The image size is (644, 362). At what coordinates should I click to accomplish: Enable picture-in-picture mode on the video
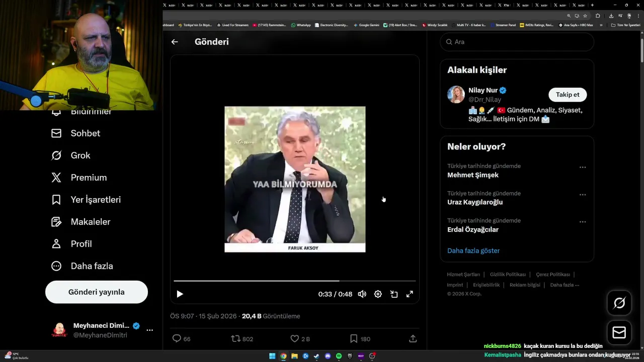(x=394, y=294)
